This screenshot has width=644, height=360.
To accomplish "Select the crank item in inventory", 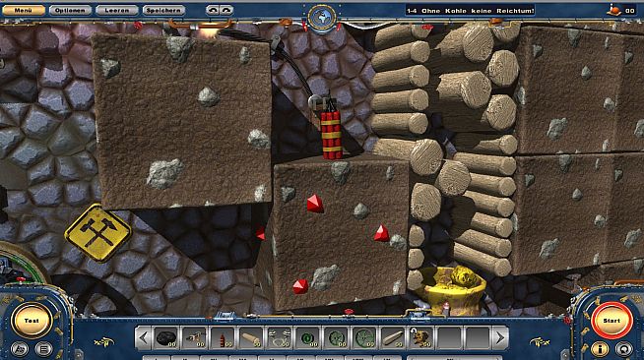I will pos(195,338).
